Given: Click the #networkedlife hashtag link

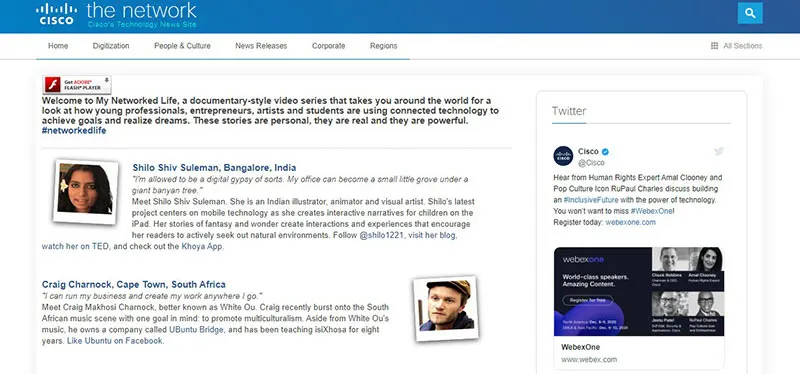Looking at the screenshot, I should pos(74,131).
